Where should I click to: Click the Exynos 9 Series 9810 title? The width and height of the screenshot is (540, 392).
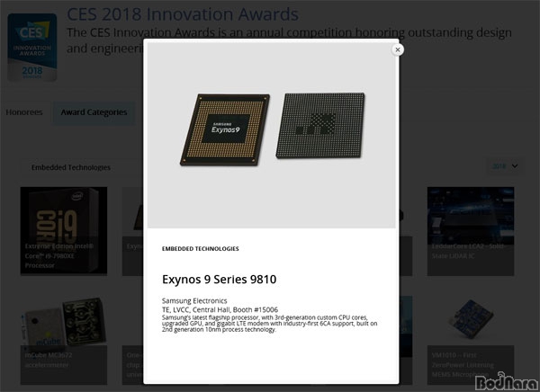tap(219, 279)
